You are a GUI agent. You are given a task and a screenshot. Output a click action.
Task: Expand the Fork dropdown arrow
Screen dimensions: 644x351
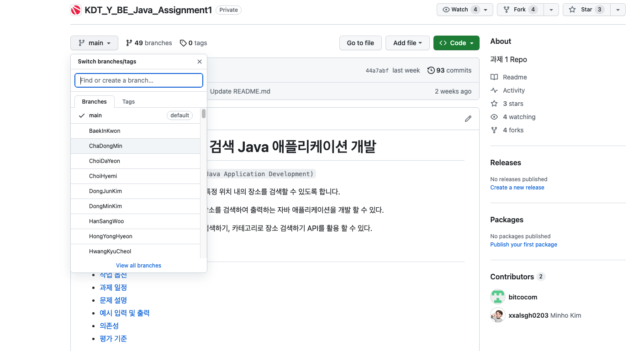click(x=552, y=10)
